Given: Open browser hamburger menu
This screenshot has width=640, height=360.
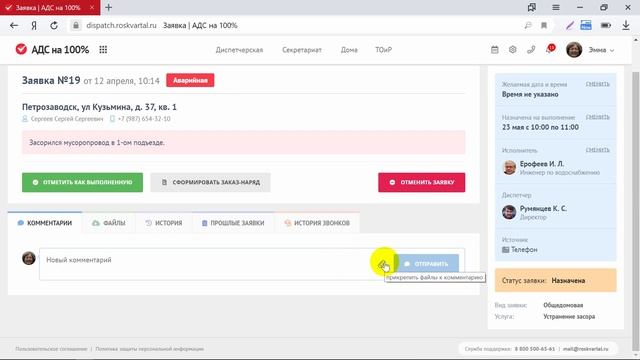Looking at the screenshot, I should [x=556, y=7].
